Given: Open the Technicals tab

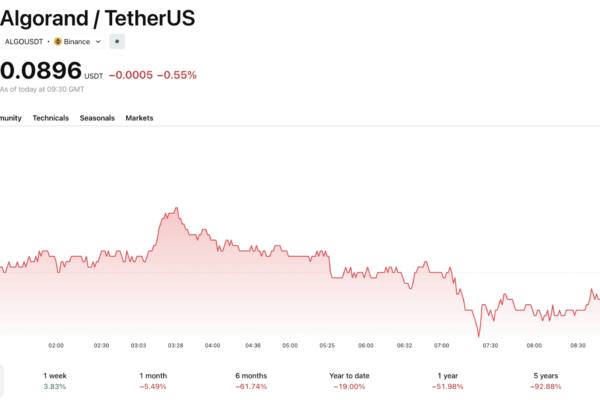Looking at the screenshot, I should [x=51, y=118].
